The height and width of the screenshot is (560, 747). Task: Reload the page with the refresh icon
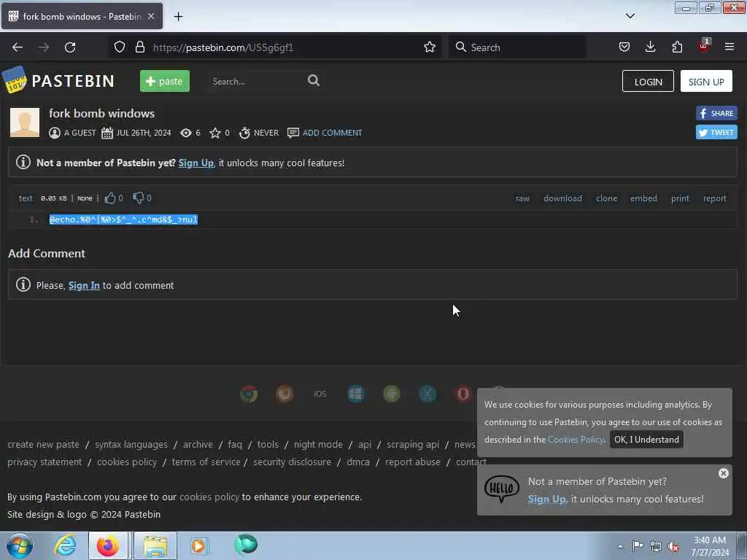click(x=70, y=47)
